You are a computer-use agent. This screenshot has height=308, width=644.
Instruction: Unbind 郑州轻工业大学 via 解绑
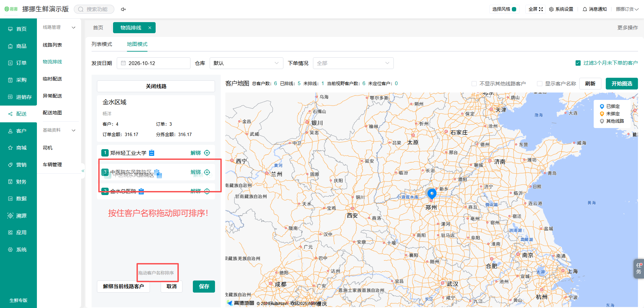tap(196, 153)
